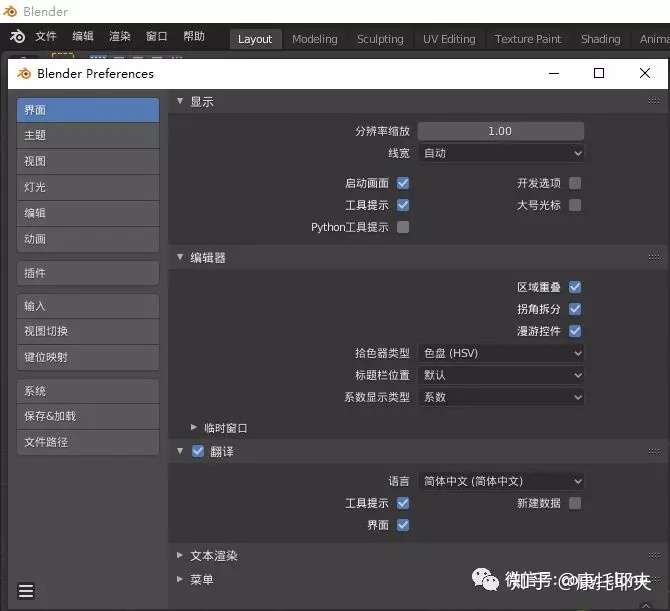Open the 渲染 menu
Image resolution: width=670 pixels, height=611 pixels.
[120, 36]
